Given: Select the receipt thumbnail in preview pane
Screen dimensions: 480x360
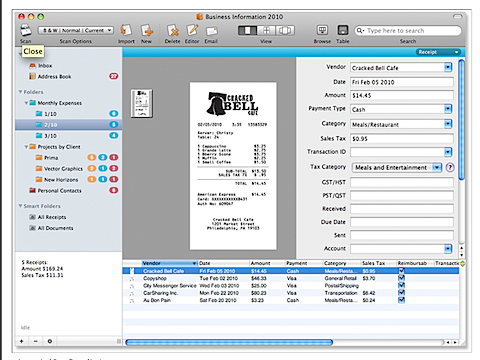Looking at the screenshot, I should [x=142, y=103].
